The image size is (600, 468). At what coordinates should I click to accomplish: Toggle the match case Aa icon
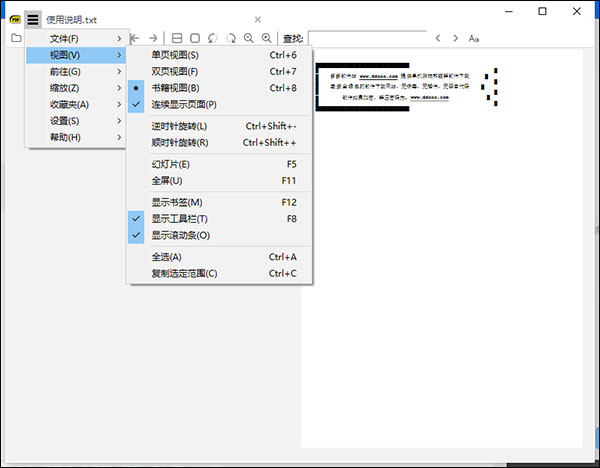[x=474, y=38]
